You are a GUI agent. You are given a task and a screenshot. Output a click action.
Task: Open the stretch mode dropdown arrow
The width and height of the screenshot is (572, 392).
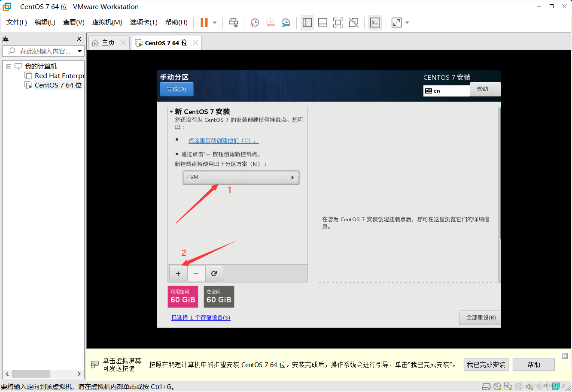(407, 23)
